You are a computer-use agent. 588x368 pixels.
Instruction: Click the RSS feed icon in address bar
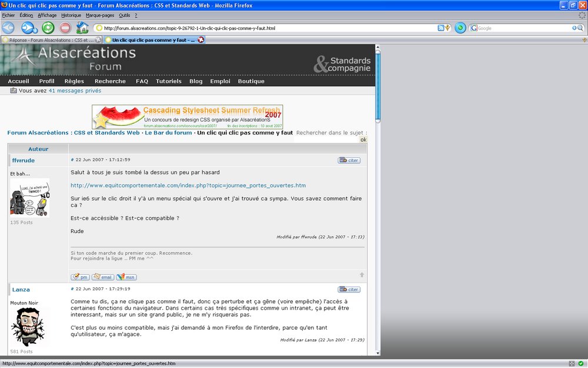click(441, 28)
